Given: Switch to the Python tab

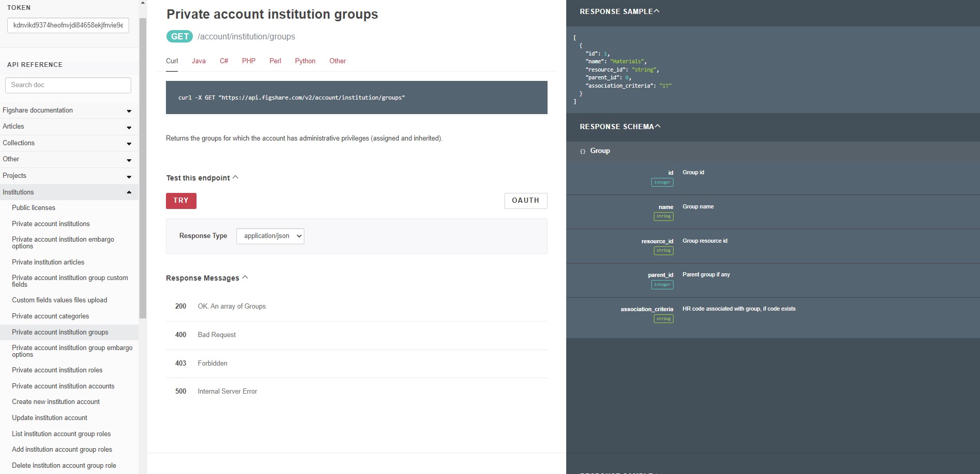Looking at the screenshot, I should (x=305, y=61).
